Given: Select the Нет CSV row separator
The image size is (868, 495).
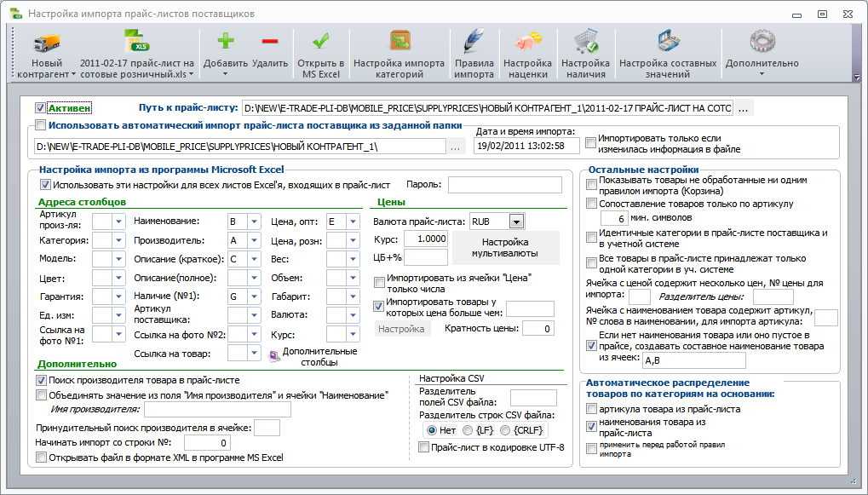Looking at the screenshot, I should [431, 430].
